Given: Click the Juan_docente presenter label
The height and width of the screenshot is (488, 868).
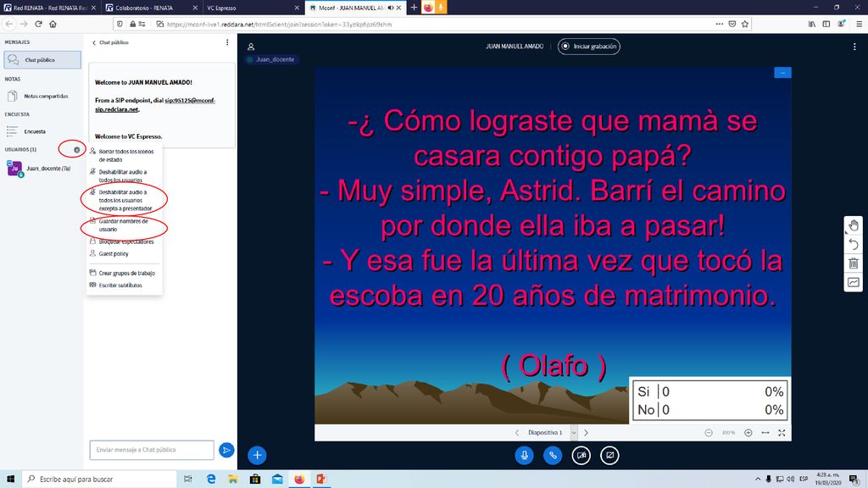Looking at the screenshot, I should 271,59.
